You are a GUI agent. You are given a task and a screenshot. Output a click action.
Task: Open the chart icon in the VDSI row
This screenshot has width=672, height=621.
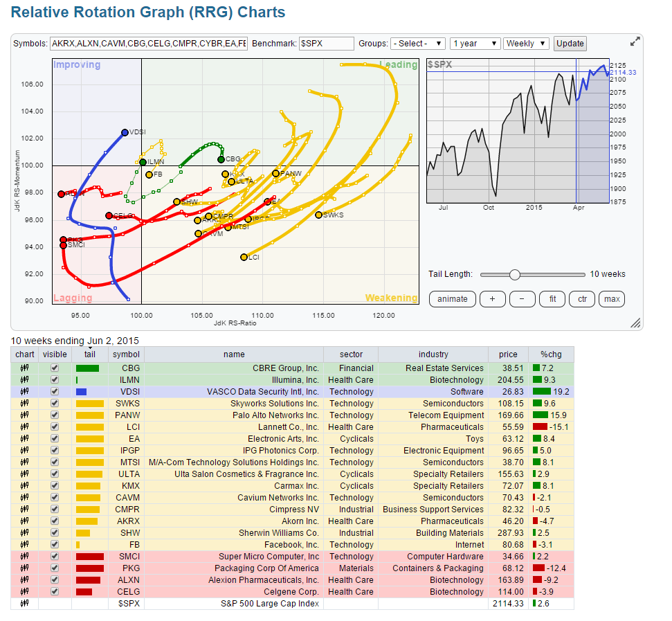(24, 391)
